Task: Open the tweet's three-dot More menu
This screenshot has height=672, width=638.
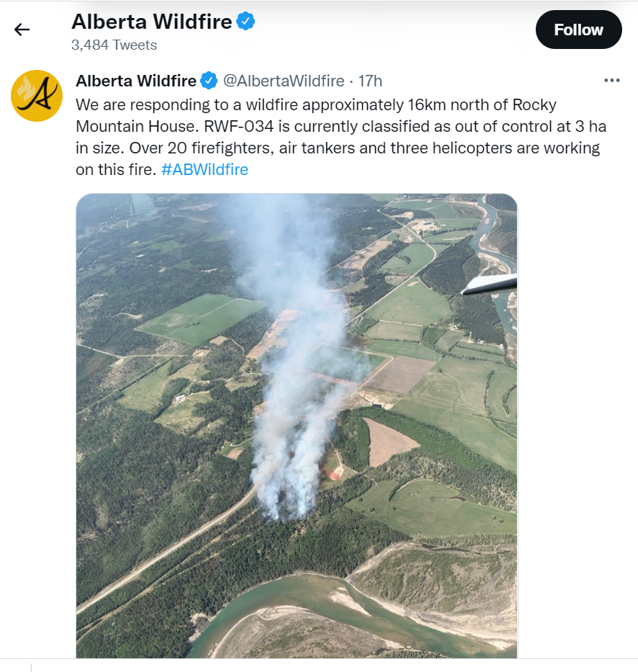Action: click(611, 80)
